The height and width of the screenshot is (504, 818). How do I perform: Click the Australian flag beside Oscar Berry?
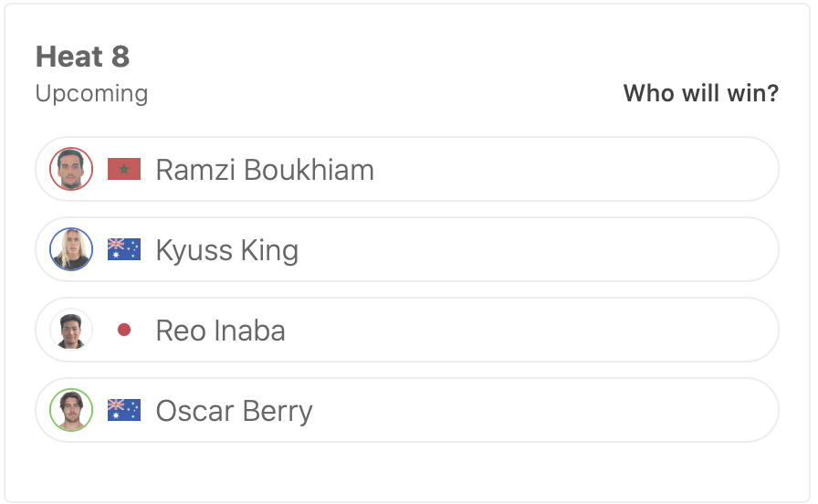point(124,410)
